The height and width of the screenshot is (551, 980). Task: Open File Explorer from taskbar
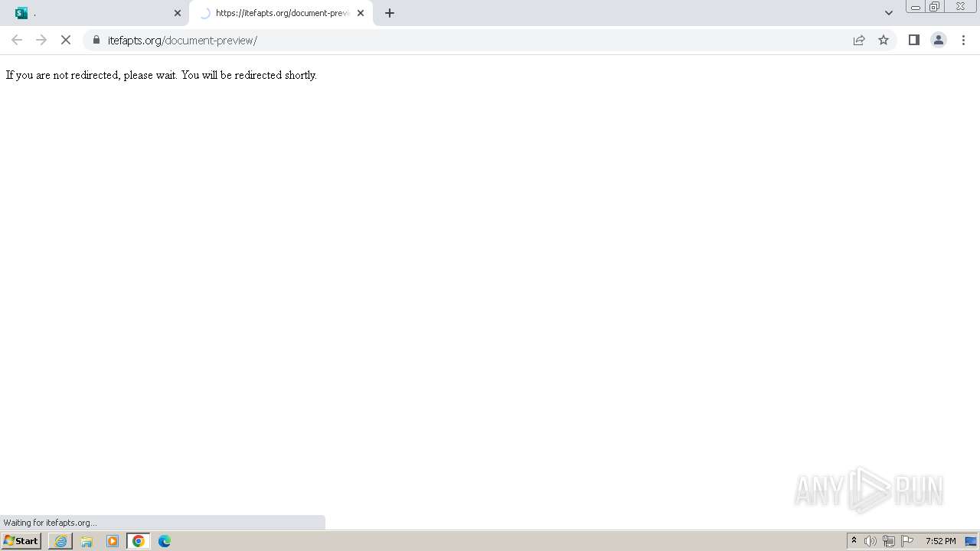coord(87,541)
